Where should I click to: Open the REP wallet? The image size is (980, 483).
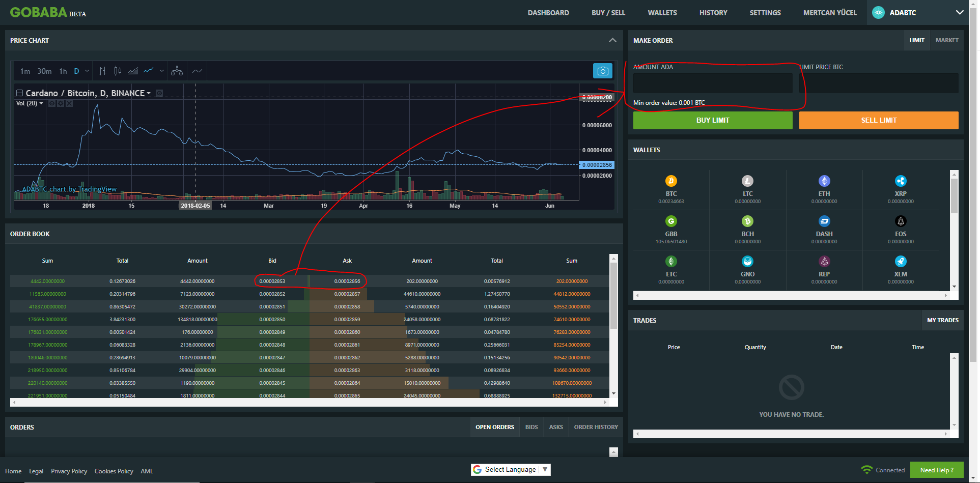(824, 270)
